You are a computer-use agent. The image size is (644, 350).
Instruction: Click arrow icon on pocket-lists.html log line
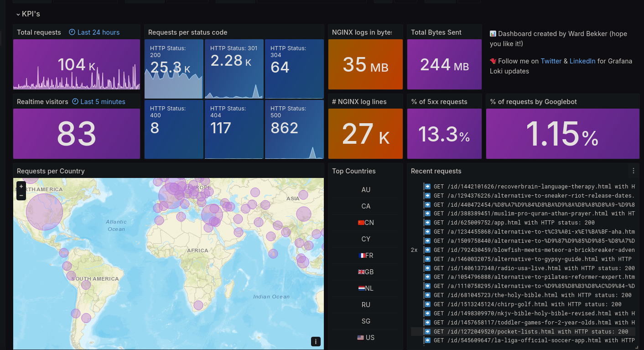click(427, 332)
